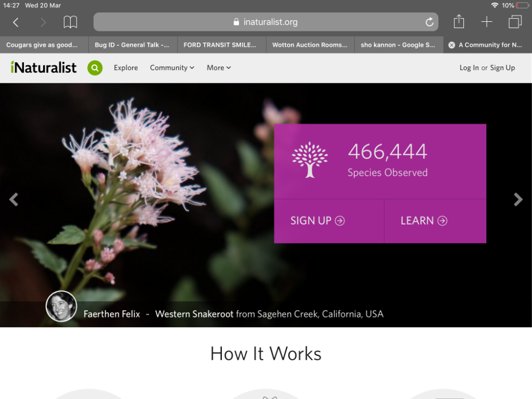Click the 466,444 species count
The height and width of the screenshot is (399, 532).
pos(387,152)
